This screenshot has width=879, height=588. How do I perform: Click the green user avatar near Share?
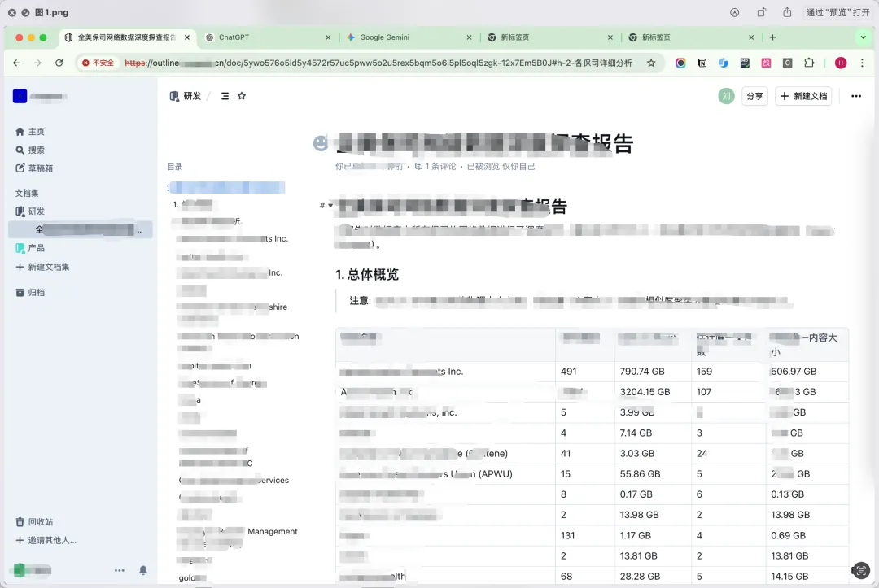pyautogui.click(x=726, y=96)
